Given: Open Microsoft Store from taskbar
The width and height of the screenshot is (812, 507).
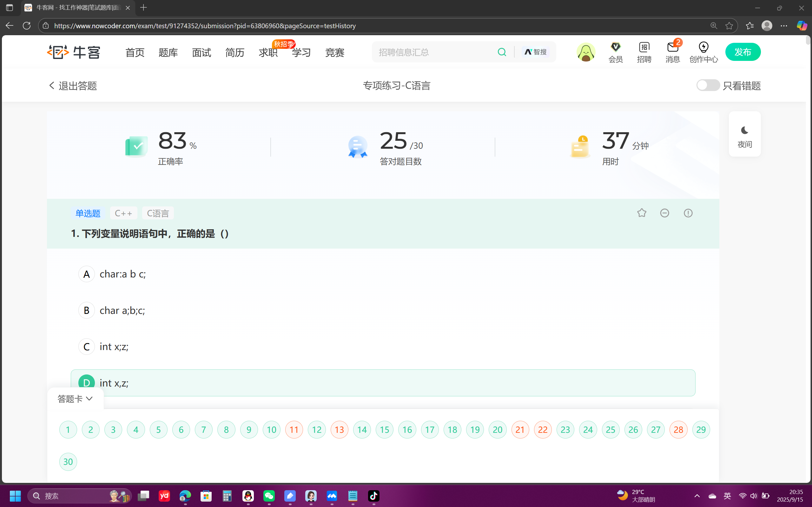Looking at the screenshot, I should point(206,496).
